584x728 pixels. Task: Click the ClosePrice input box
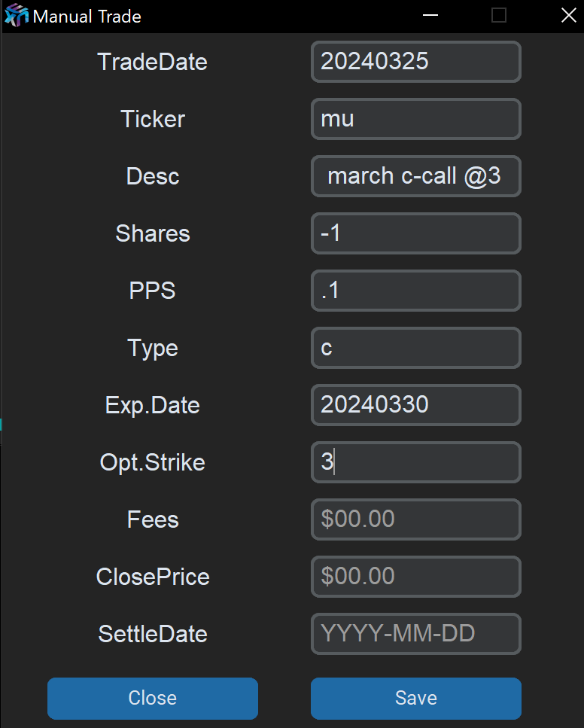click(415, 577)
